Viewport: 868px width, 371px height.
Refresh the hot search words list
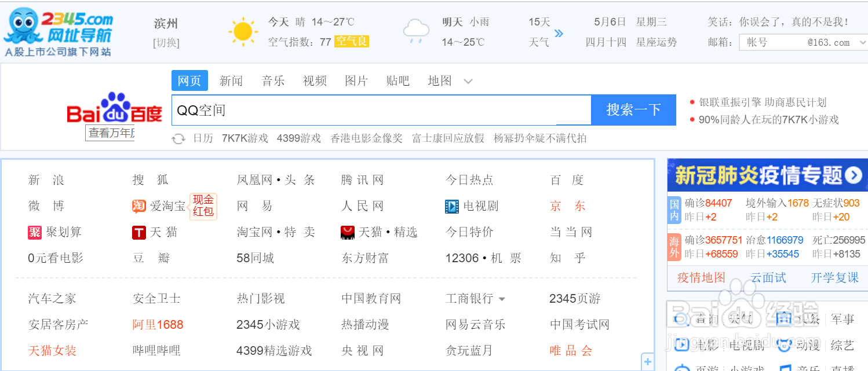[178, 138]
